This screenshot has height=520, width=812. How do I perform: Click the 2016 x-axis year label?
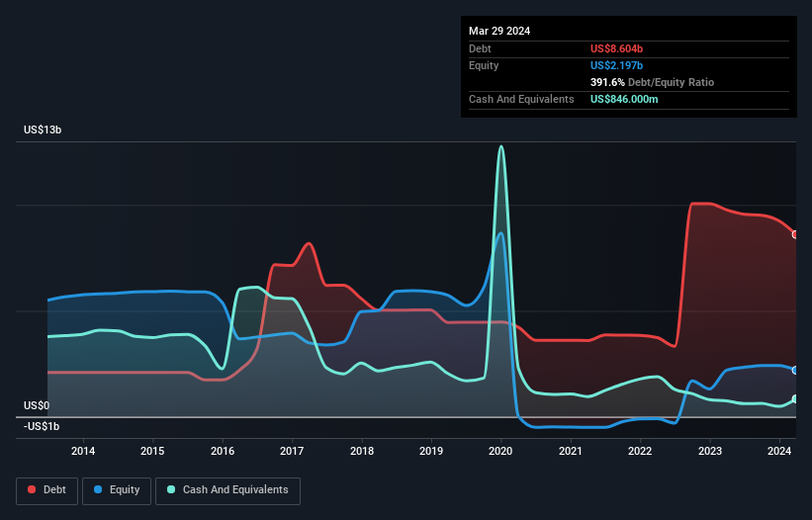click(x=223, y=451)
